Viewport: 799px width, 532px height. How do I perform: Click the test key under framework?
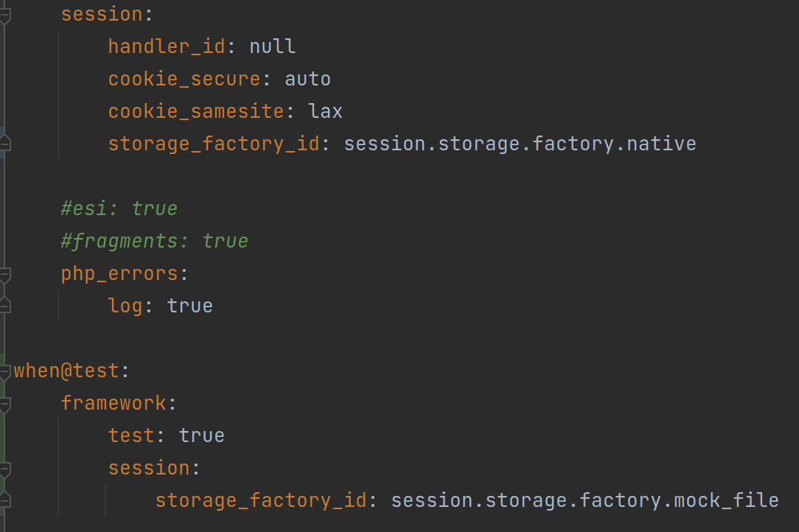point(131,435)
